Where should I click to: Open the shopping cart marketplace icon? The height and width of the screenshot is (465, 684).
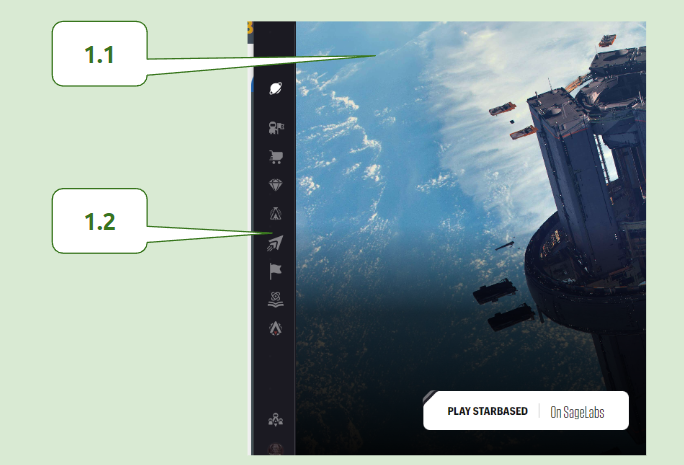click(x=276, y=157)
